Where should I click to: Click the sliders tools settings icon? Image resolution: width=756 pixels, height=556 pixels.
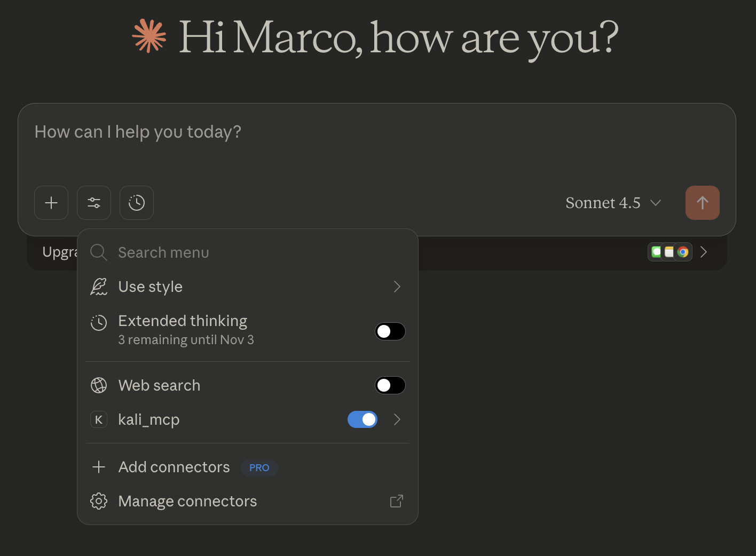tap(94, 203)
